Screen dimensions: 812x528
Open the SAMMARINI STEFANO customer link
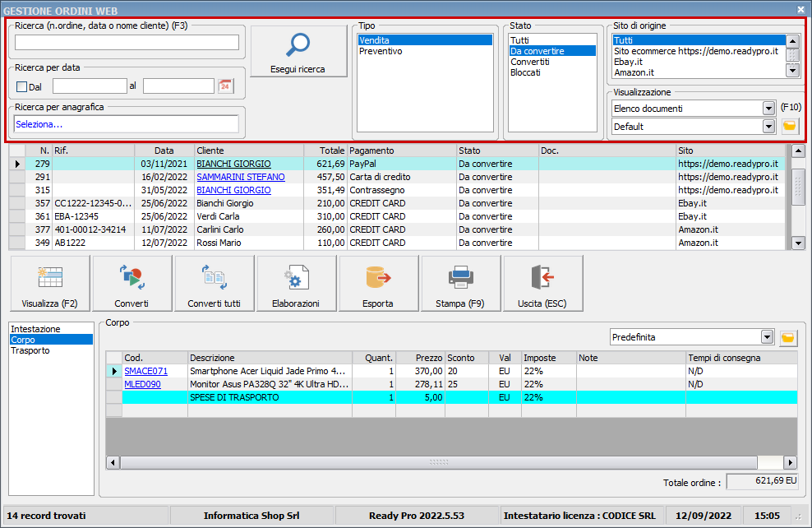coord(240,177)
